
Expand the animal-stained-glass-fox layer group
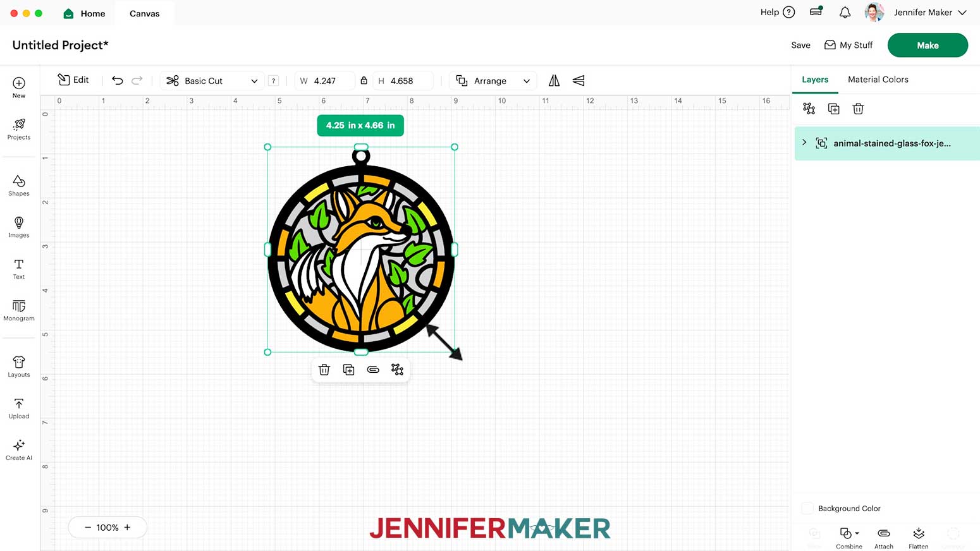[x=804, y=143]
